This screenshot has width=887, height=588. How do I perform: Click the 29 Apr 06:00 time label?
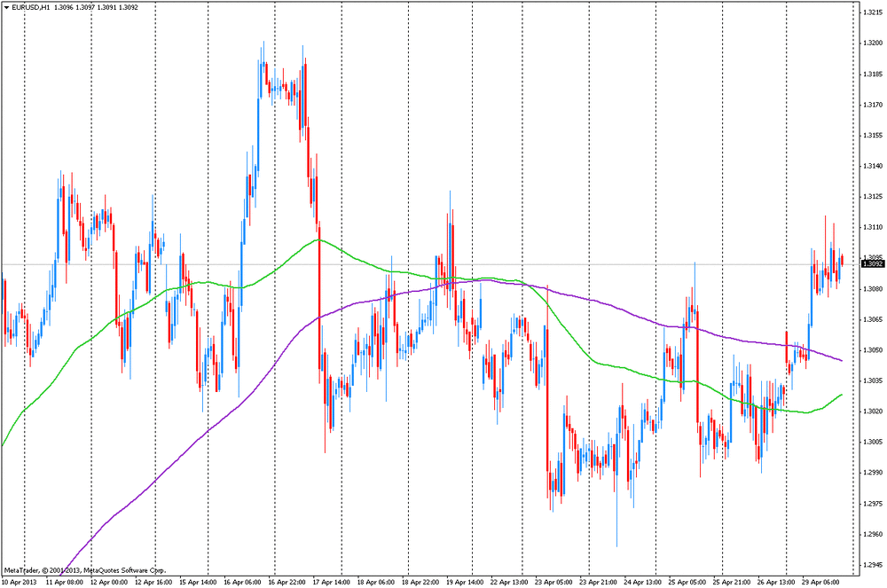pos(820,582)
